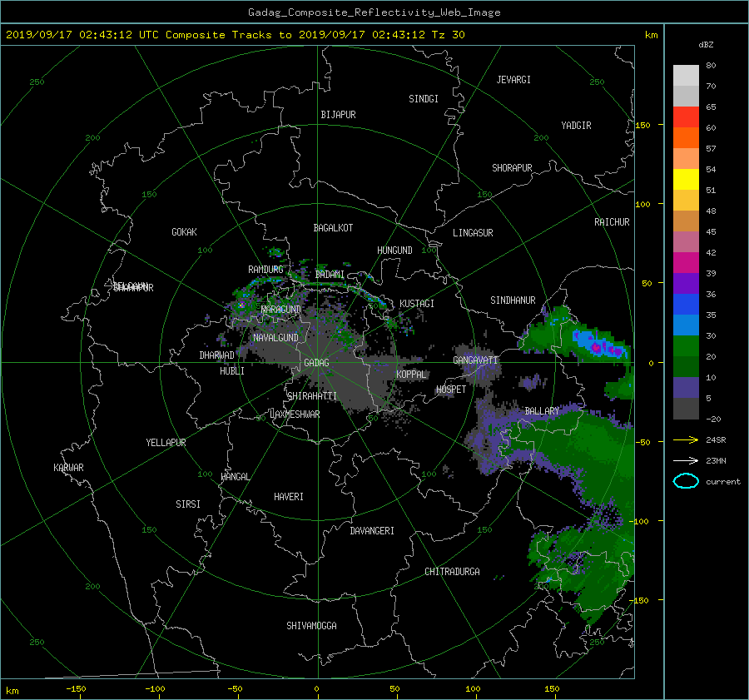Click the SINDHANUR label
The height and width of the screenshot is (700, 749).
coord(513,300)
